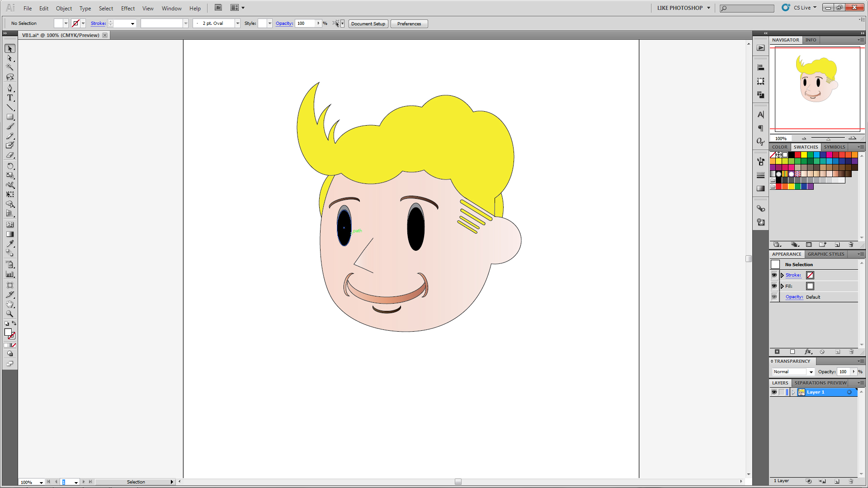Screen dimensions: 868x488
Task: Open the 2 pt. Oval brush dropdown
Action: pos(237,23)
